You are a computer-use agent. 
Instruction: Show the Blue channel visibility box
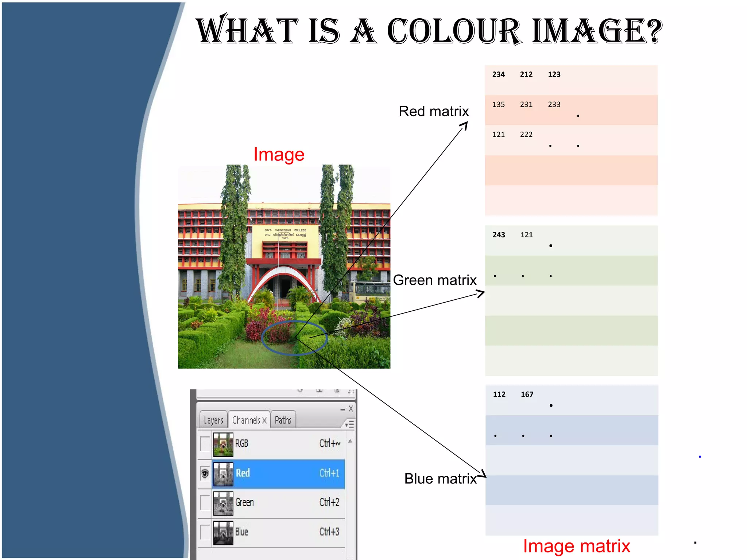pos(205,532)
